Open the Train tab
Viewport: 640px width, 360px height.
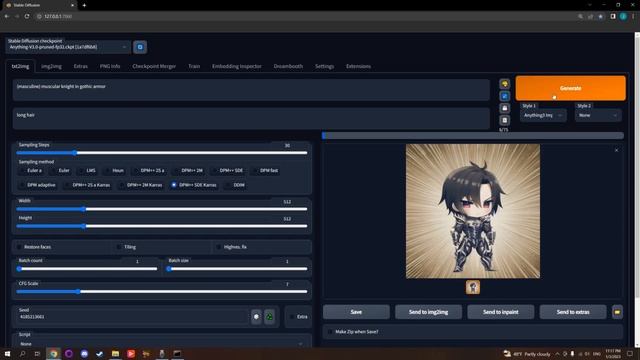tap(194, 66)
